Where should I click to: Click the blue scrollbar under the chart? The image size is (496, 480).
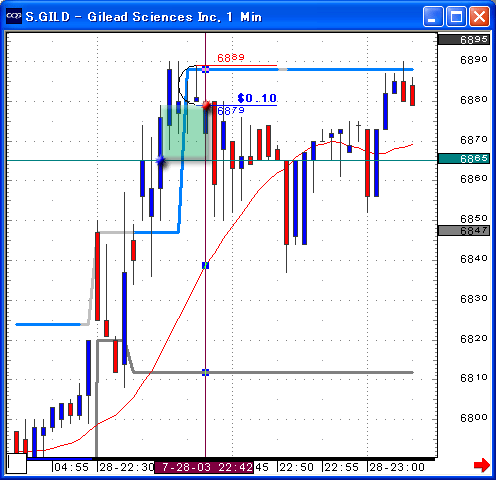59,459
